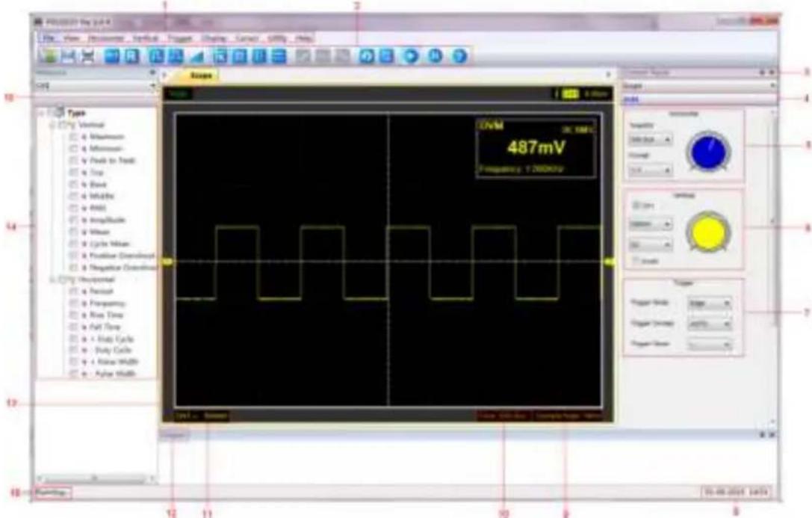This screenshot has height=518, width=812.
Task: Check the Period measurement box
Action: (73, 292)
